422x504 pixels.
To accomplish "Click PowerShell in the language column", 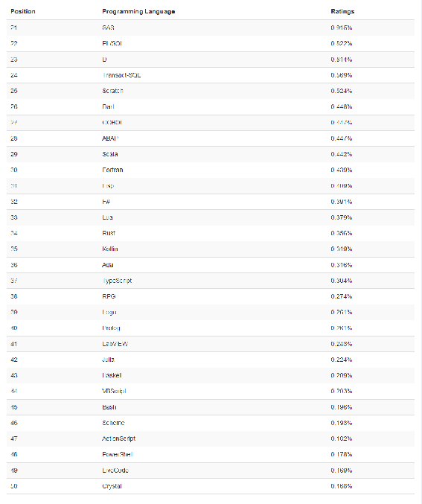I will coord(118,455).
